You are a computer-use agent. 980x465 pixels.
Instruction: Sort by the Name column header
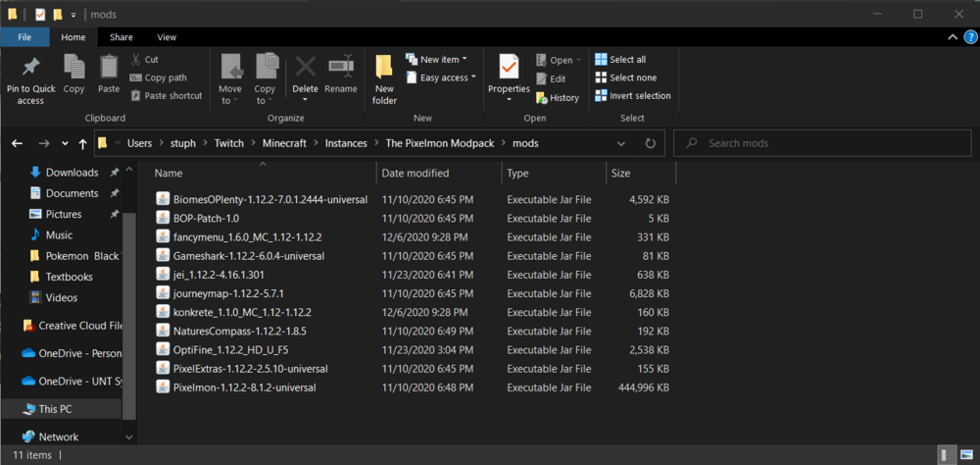263,174
